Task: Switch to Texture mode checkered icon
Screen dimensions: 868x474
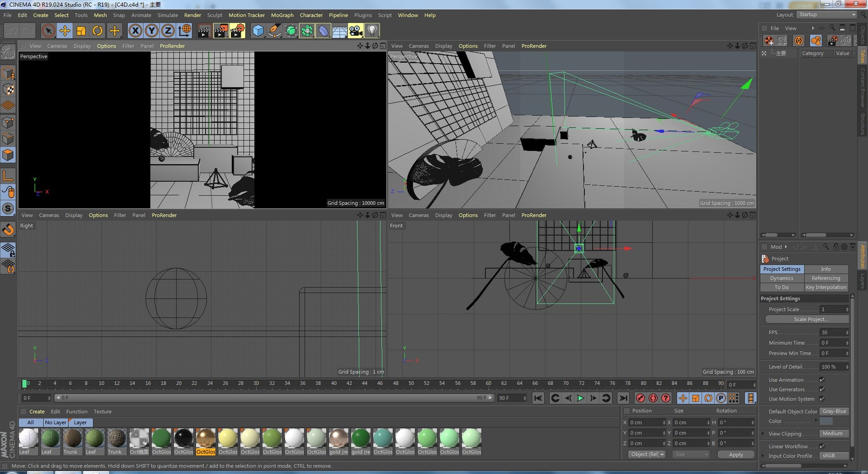Action: (x=8, y=89)
